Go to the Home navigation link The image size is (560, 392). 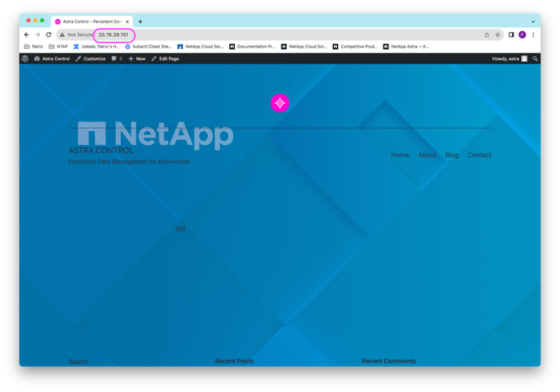400,155
